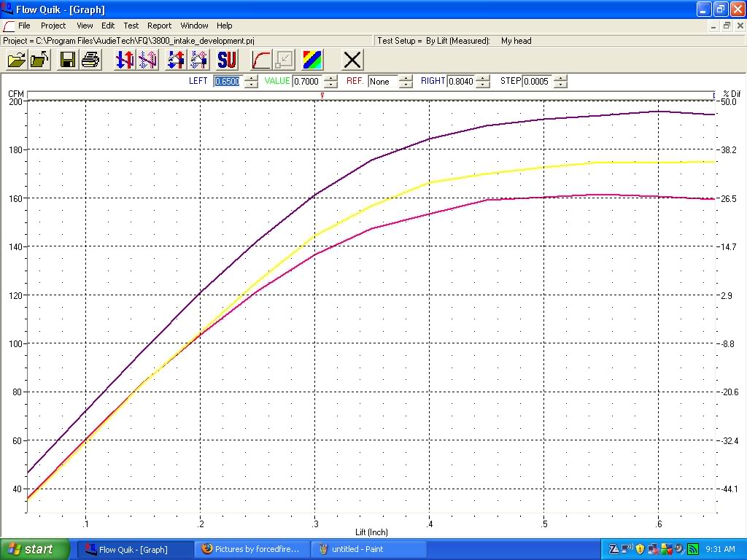747x560 pixels.
Task: Open the Project menu
Action: click(x=53, y=26)
